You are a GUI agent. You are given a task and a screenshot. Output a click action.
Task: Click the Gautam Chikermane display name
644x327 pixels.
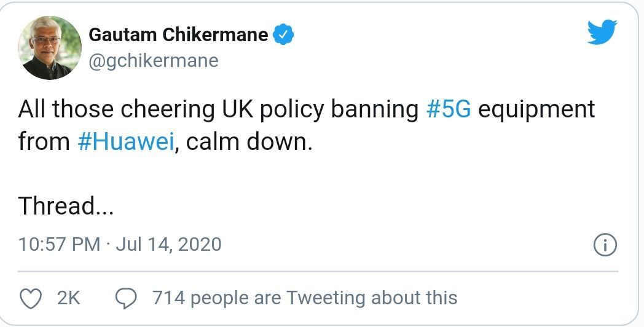click(178, 35)
